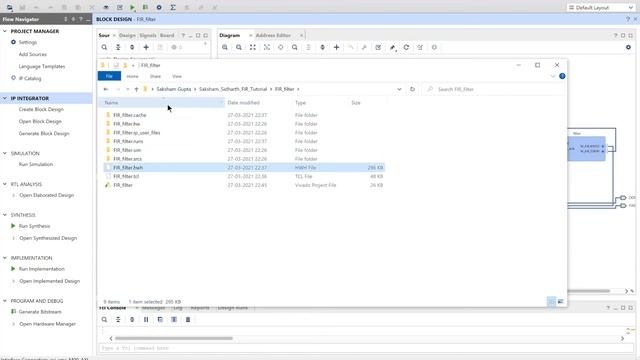Switch to the Board tab
The height and width of the screenshot is (360, 640).
167,36
